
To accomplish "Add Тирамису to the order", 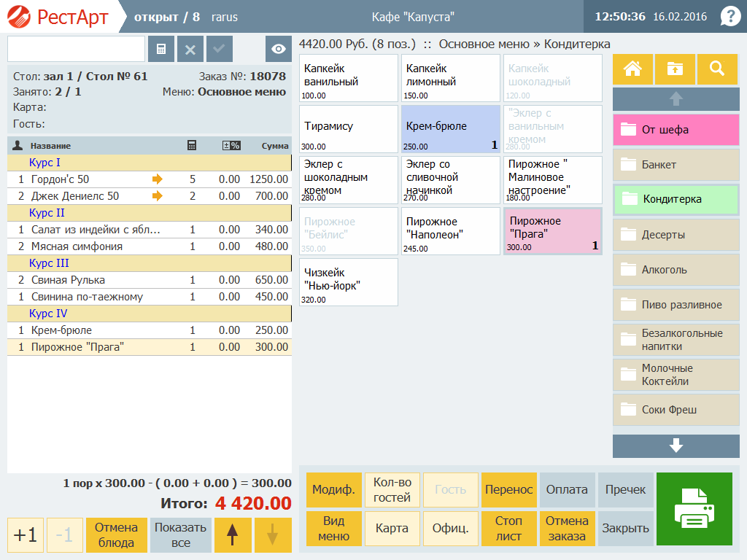I will tap(348, 129).
